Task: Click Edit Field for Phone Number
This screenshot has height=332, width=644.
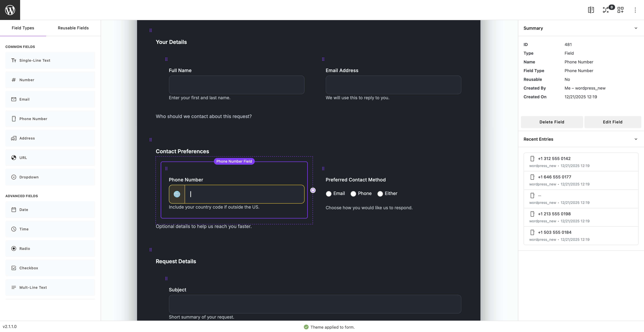Action: click(x=612, y=122)
